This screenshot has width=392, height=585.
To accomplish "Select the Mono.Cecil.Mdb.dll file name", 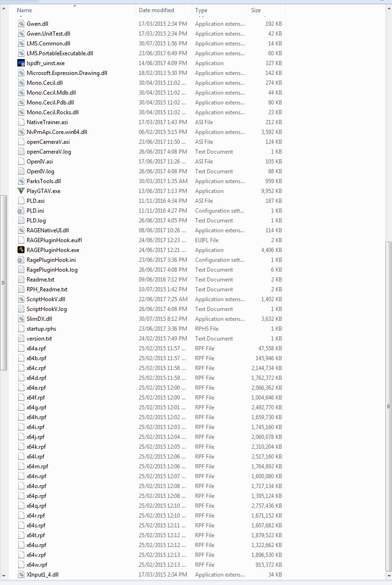I will (x=51, y=92).
